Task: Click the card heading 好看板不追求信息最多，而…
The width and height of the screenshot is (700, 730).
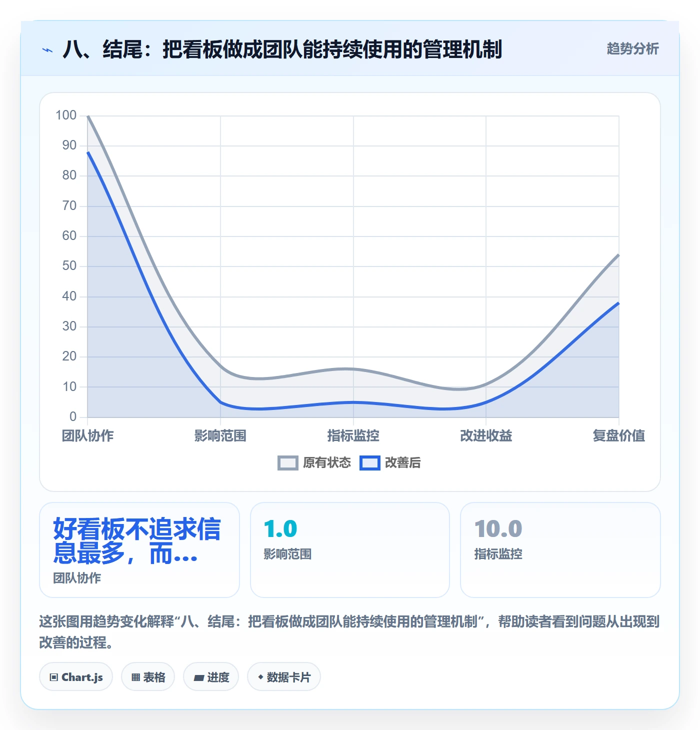Action: [137, 541]
